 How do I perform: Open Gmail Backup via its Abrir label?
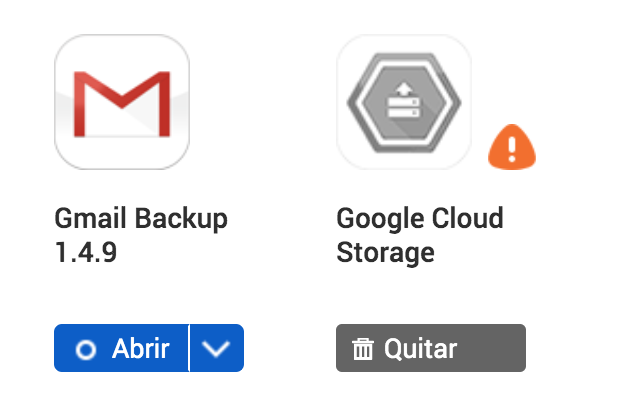click(140, 349)
